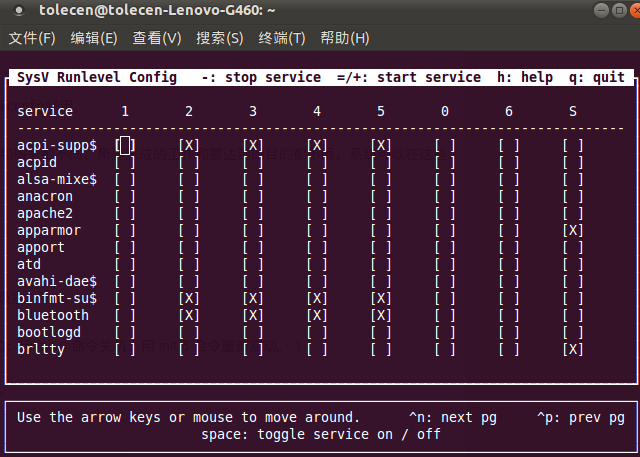Click the '=/+: start service' hint
This screenshot has height=457, width=640.
409,77
